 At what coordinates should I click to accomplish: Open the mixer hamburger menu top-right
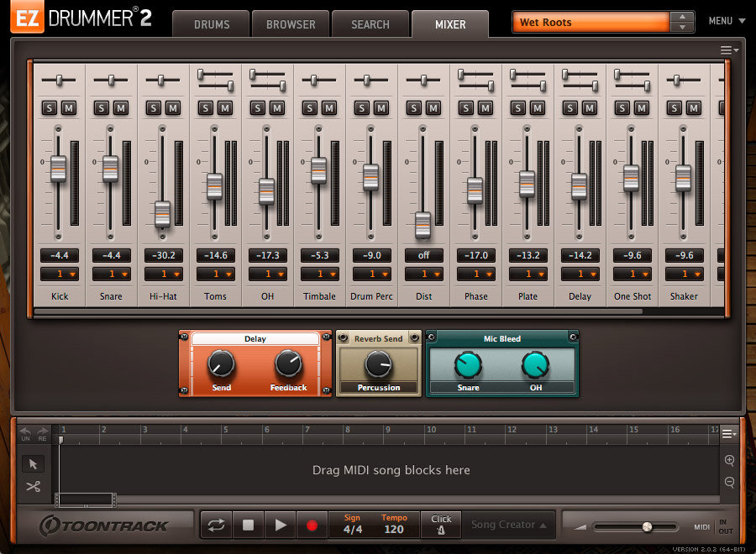[x=726, y=50]
